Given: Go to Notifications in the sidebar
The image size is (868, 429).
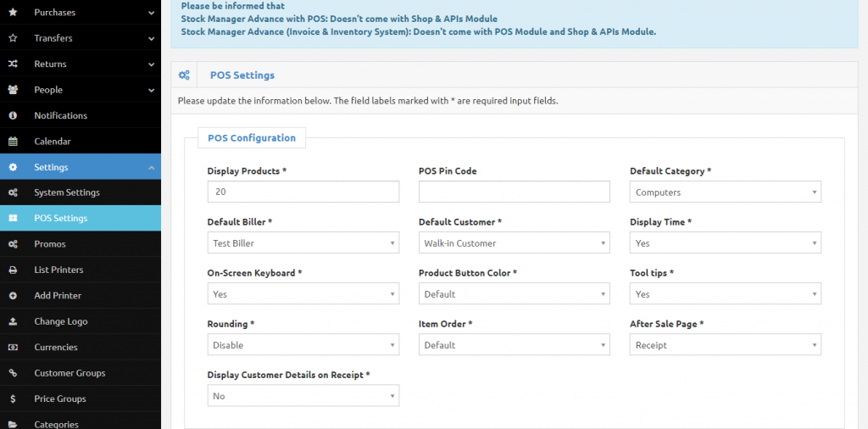Looking at the screenshot, I should [x=81, y=115].
